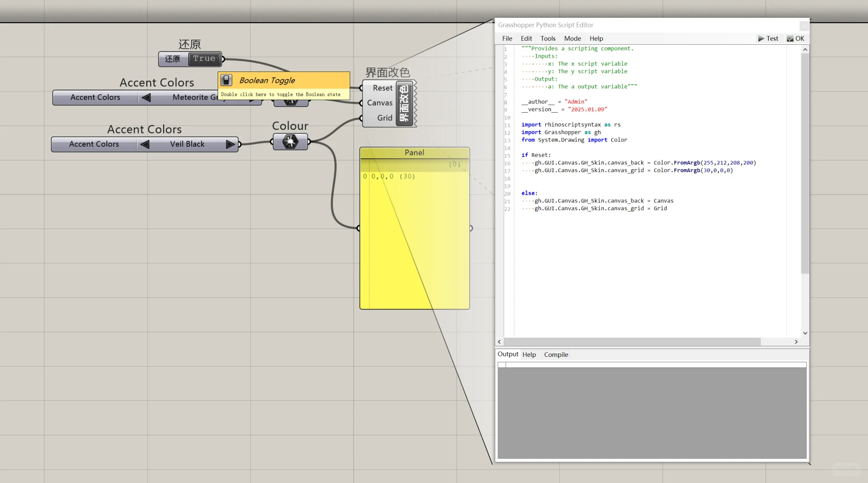Switch to the Help output tab
The height and width of the screenshot is (483, 868).
[529, 355]
